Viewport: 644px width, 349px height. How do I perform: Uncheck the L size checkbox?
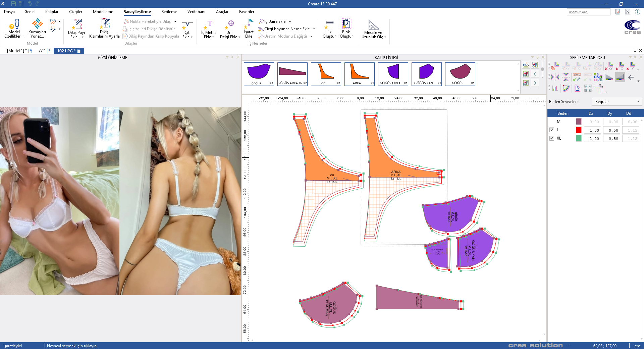[x=552, y=130]
